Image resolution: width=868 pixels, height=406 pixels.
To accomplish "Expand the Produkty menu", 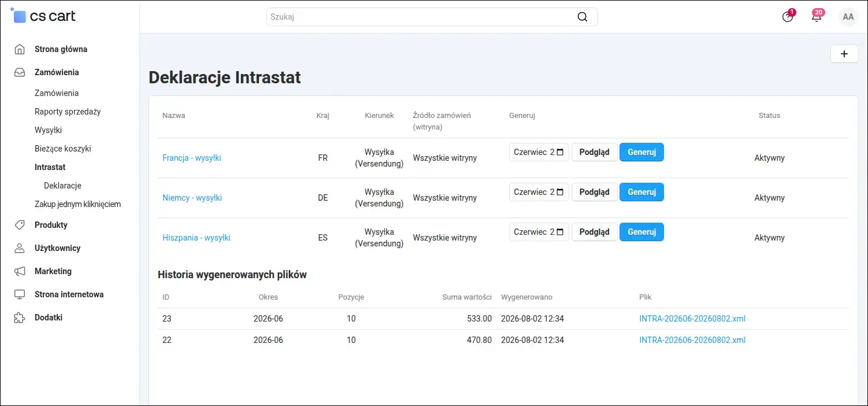I will click(x=51, y=225).
